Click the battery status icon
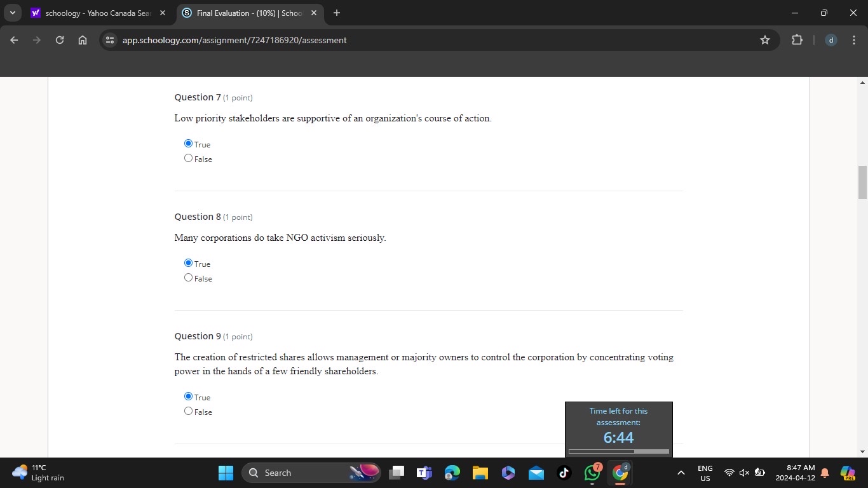Viewport: 868px width, 488px height. coord(759,473)
